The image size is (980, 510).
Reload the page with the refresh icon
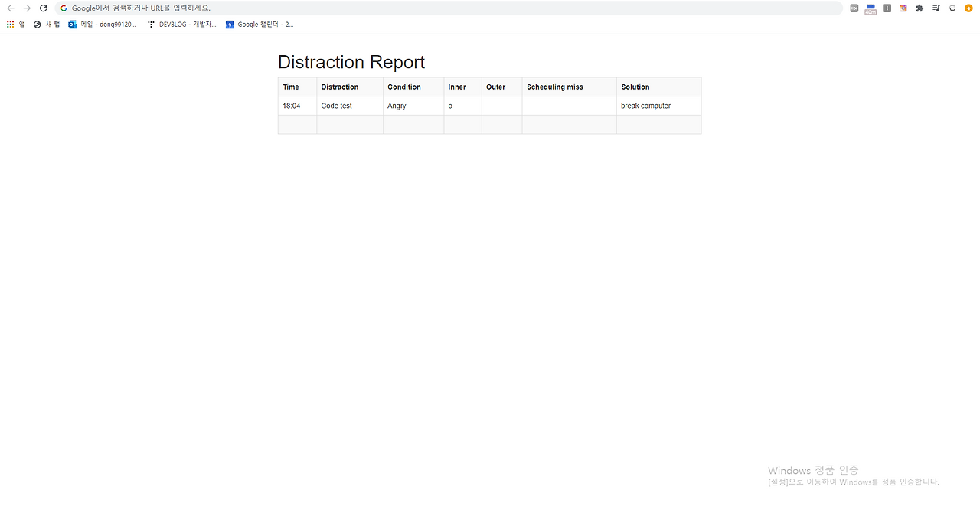43,8
